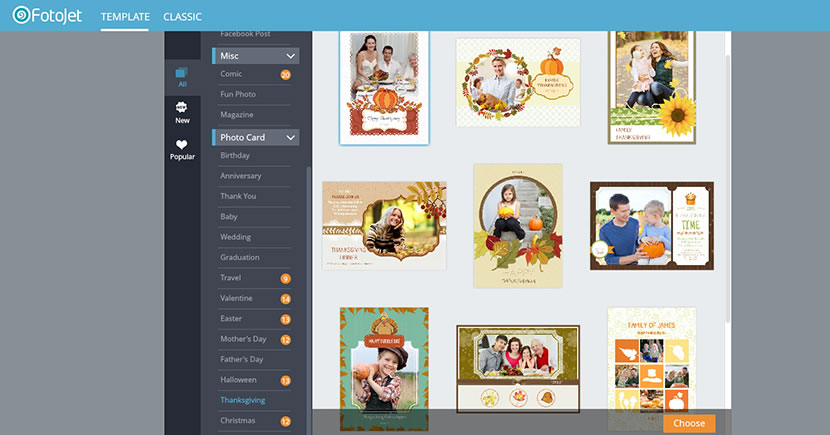Switch to the TEMPLATE tab
830x435 pixels.
click(x=125, y=16)
